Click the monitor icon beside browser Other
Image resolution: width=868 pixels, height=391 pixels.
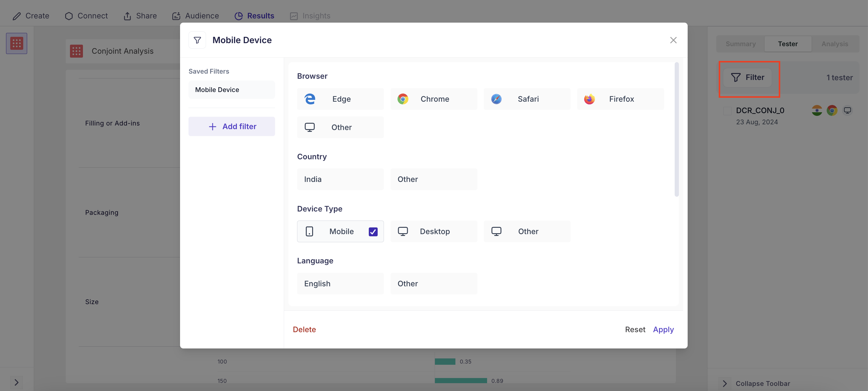[310, 127]
